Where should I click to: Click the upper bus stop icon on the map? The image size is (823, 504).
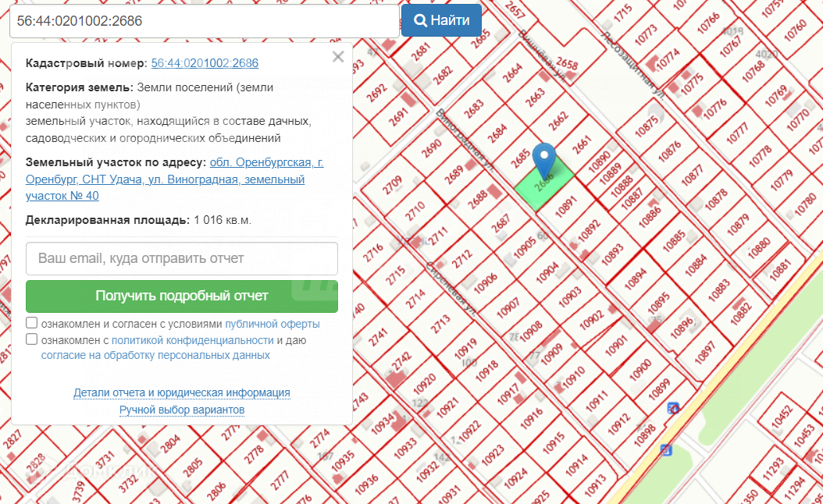673,407
